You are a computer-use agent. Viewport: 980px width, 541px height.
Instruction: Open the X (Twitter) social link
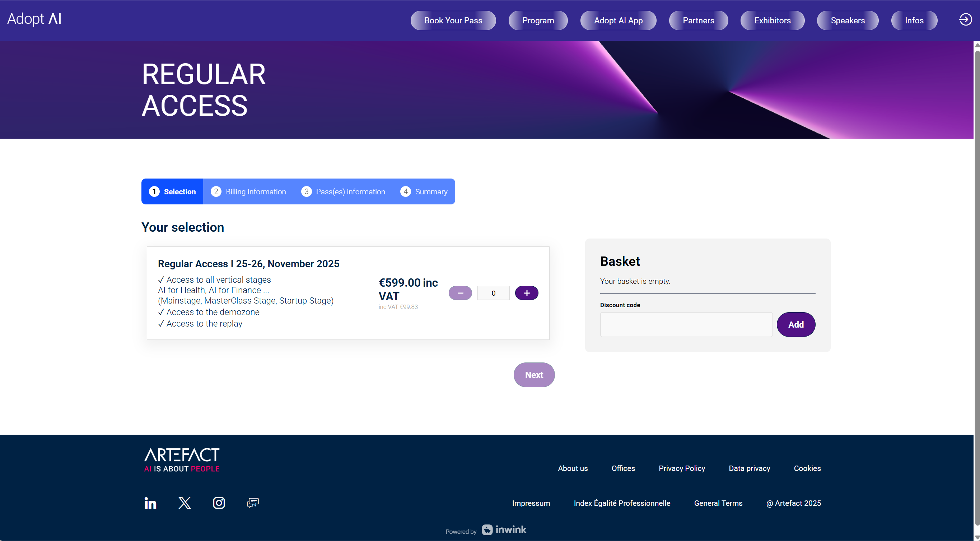(185, 503)
